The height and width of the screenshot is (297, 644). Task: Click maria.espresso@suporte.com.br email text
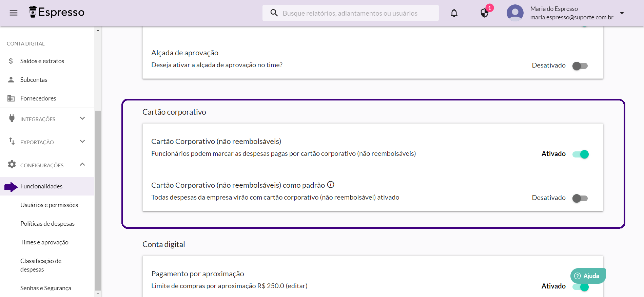pos(572,17)
